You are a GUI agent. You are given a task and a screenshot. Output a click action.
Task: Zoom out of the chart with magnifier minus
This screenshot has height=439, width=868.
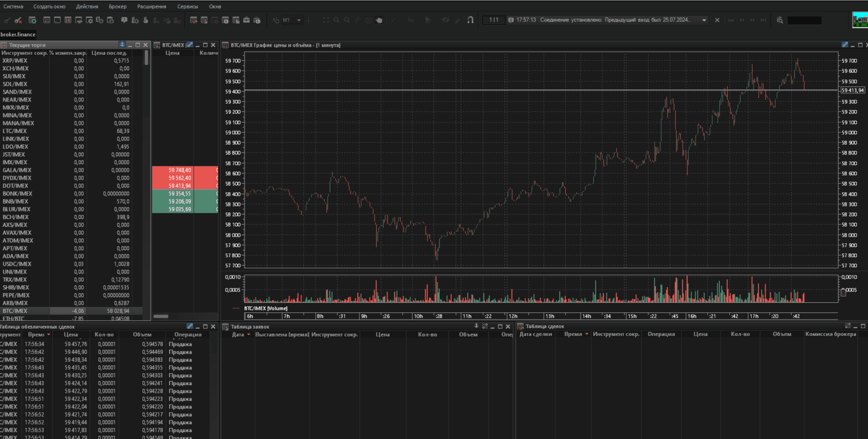pos(347,20)
